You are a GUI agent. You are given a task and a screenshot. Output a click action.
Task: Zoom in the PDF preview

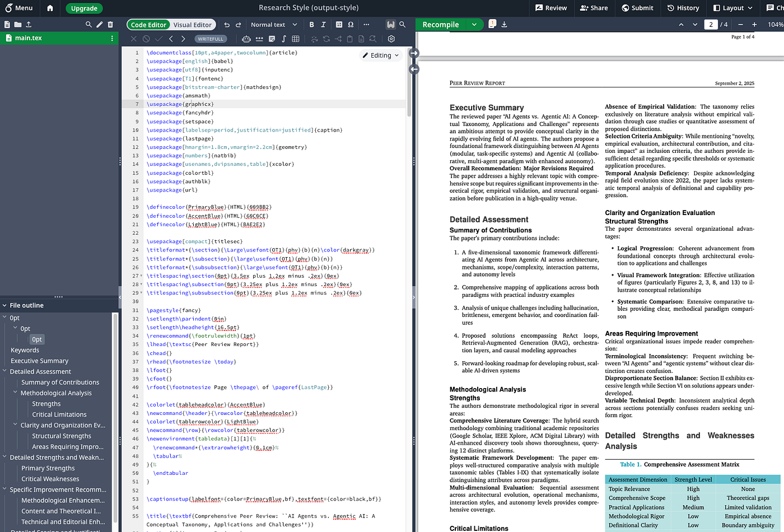point(754,25)
